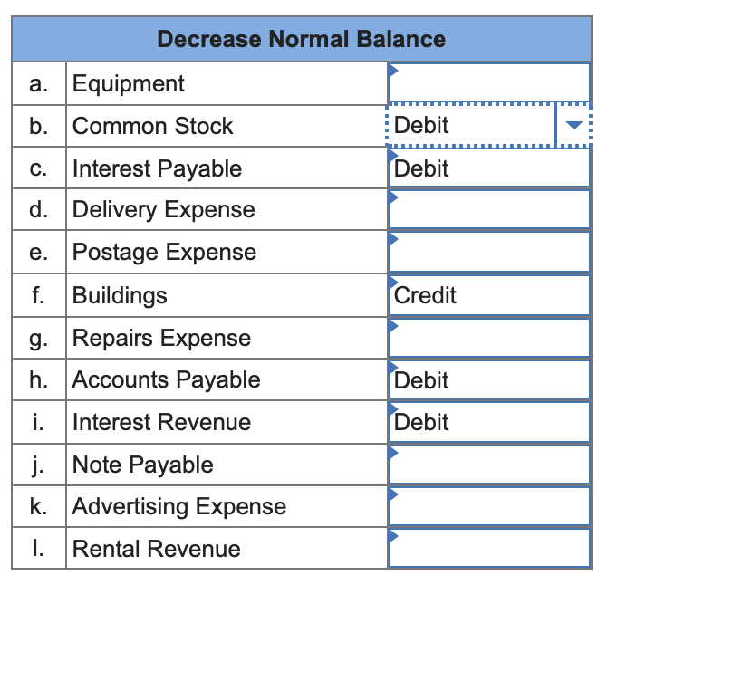The height and width of the screenshot is (700, 752).
Task: Select the Debit entry beside Interest Revenue
Action: [x=489, y=421]
